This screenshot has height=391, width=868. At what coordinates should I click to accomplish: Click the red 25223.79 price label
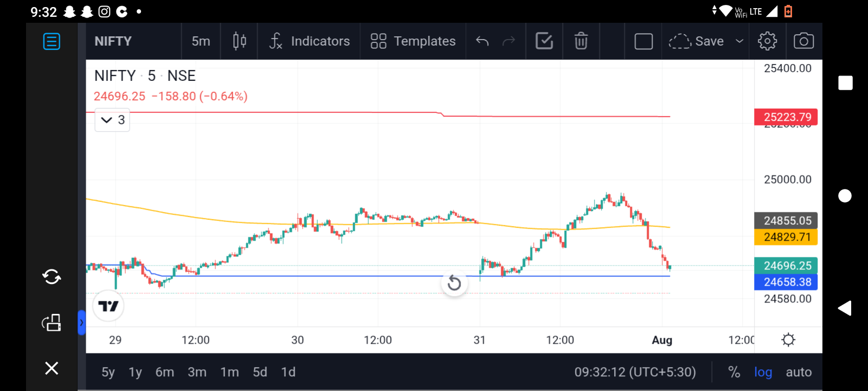coord(786,117)
